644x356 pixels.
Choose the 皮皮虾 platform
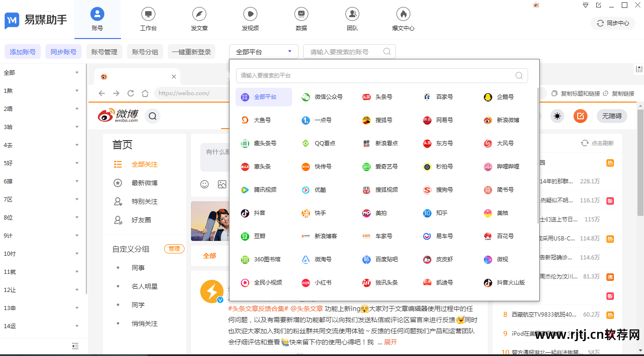click(439, 259)
